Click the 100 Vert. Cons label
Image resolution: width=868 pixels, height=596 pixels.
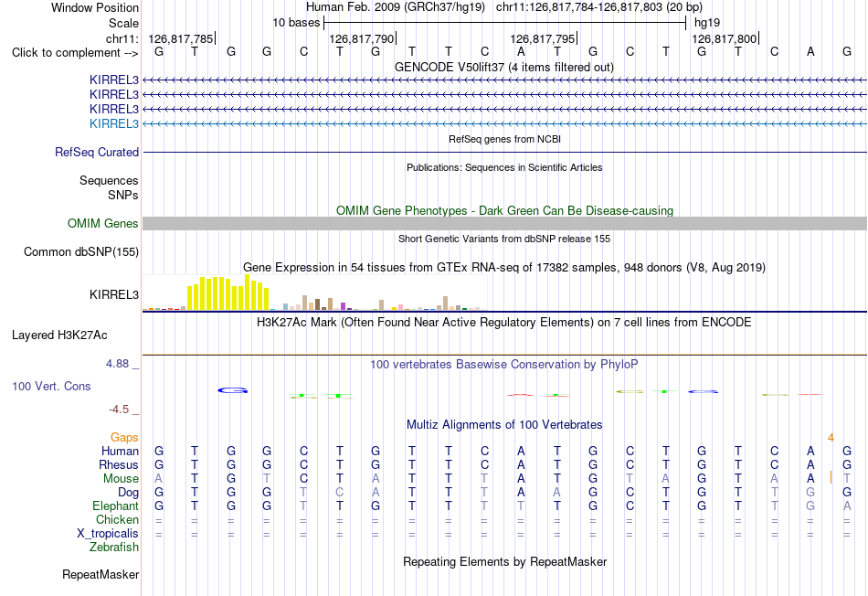(51, 386)
